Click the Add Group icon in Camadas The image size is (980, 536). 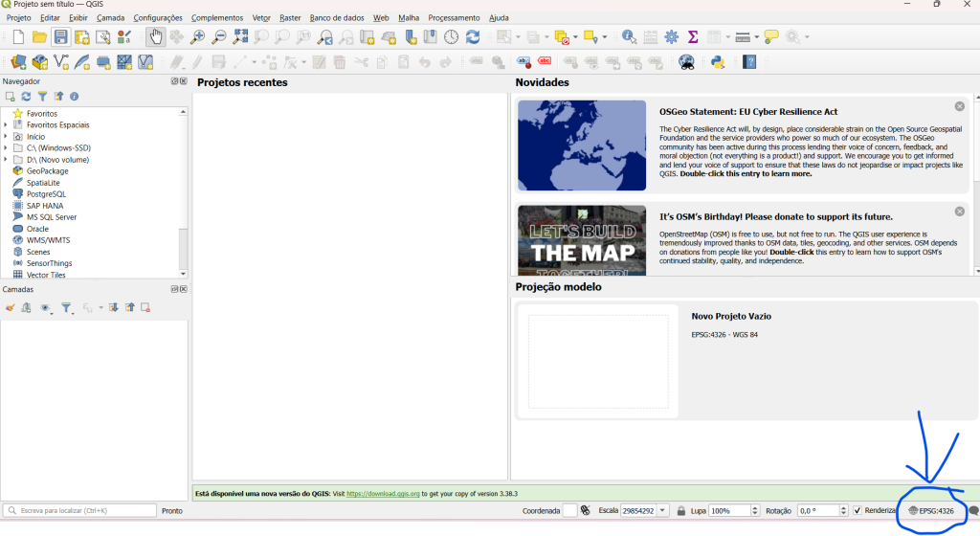click(x=26, y=307)
